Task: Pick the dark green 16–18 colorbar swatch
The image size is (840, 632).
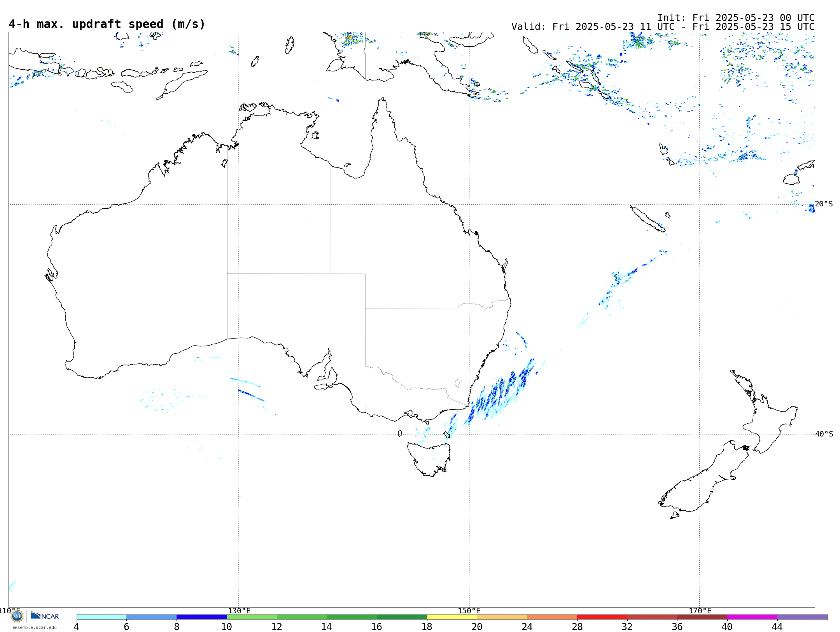Action: 402,617
